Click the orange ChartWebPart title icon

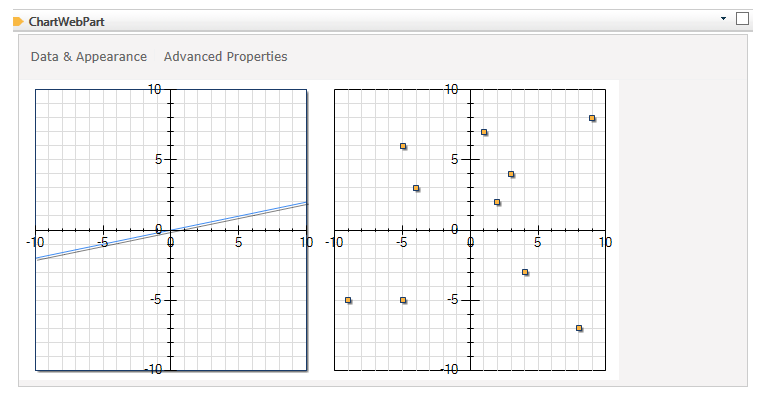coord(18,21)
